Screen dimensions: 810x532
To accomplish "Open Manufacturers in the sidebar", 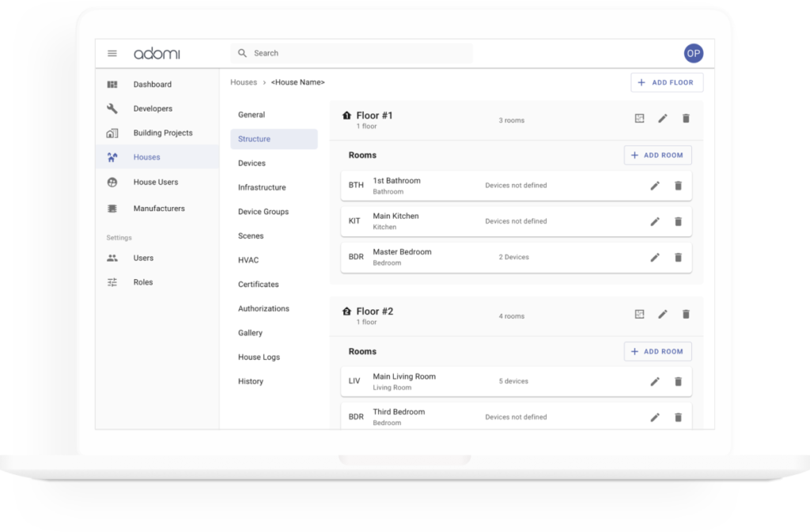I will [x=157, y=209].
